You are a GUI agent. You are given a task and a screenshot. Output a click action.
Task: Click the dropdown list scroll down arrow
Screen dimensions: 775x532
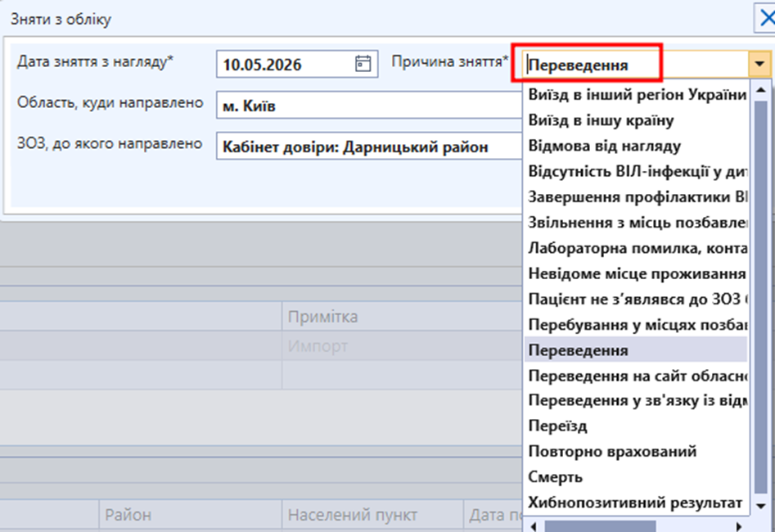(761, 506)
